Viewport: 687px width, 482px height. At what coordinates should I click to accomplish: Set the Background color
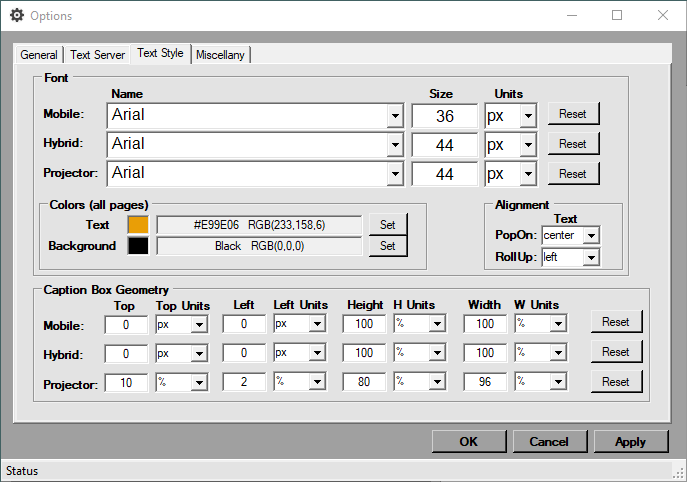tap(388, 246)
